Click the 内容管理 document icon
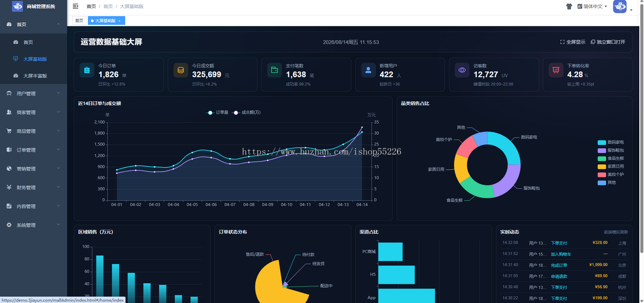Screen dimensions: 644x303 click(9, 206)
